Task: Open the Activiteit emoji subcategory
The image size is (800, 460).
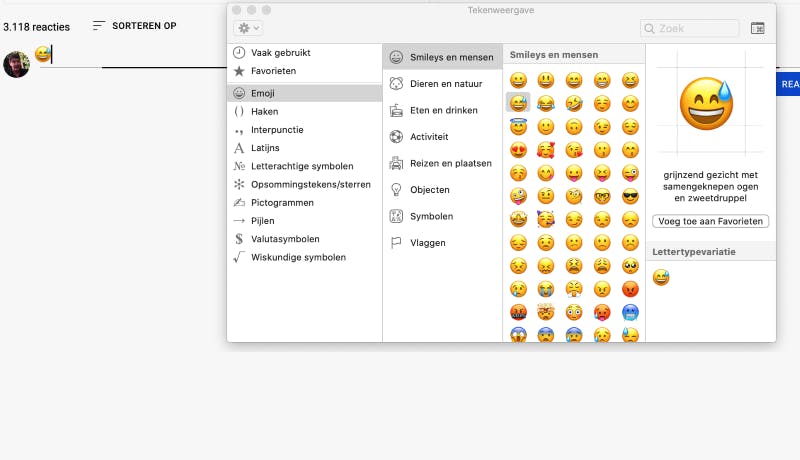Action: 429,136
